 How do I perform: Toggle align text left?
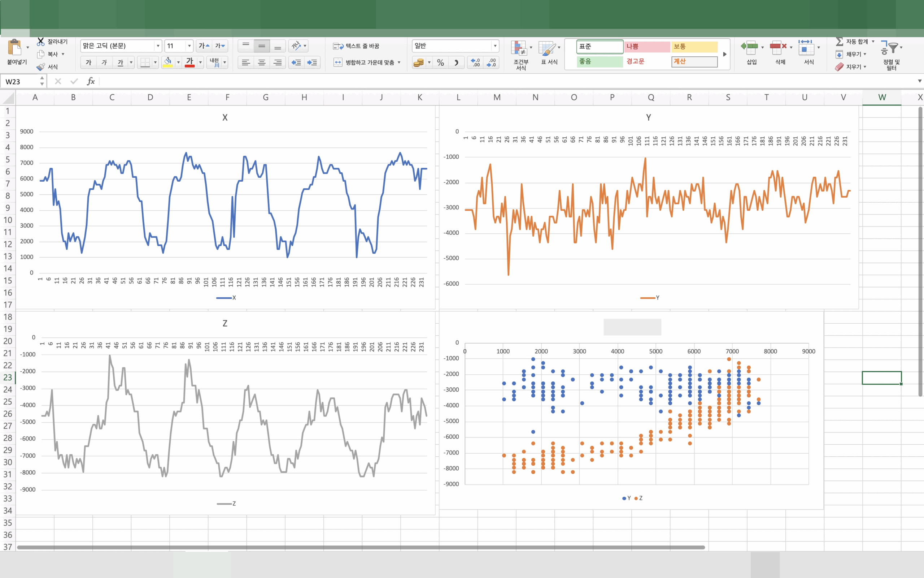click(246, 62)
